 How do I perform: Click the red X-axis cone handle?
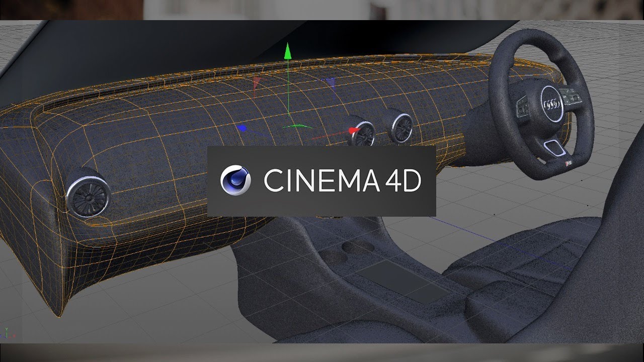tap(355, 131)
